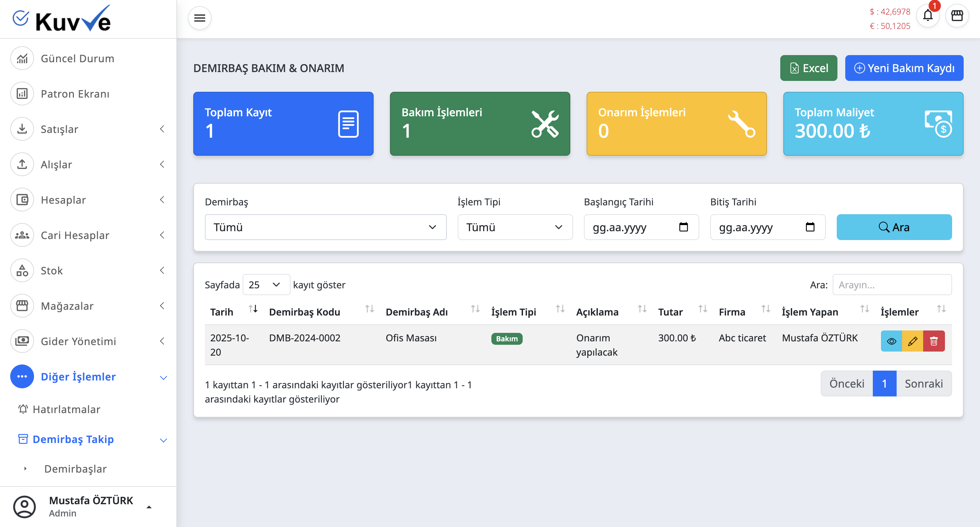Export table with Excel button
This screenshot has width=980, height=527.
(x=808, y=68)
